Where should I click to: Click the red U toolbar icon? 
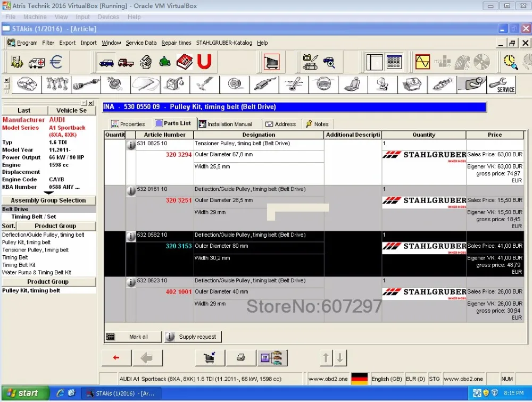(x=204, y=62)
